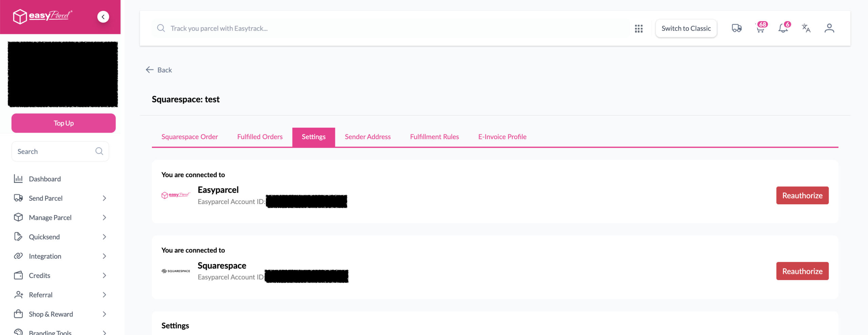Click the magnifier icon in Easytrack bar
The width and height of the screenshot is (868, 335).
tap(161, 28)
